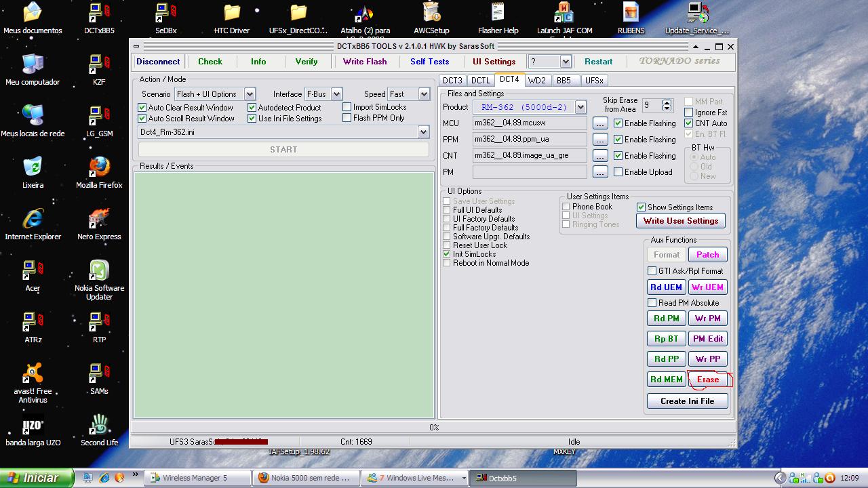Open ATRz desktop shortcut

(x=33, y=327)
